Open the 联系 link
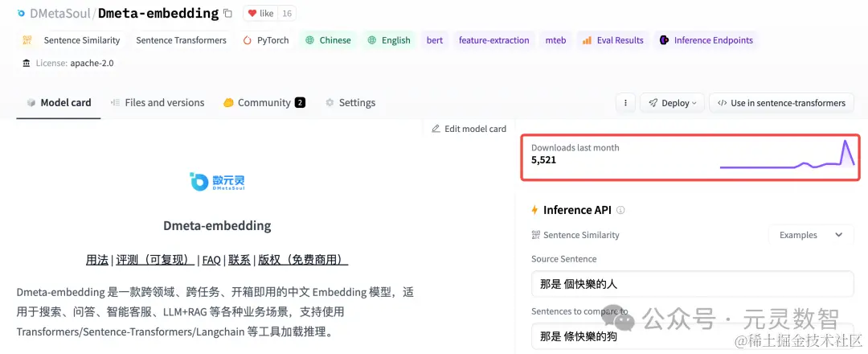This screenshot has width=868, height=354. 240,260
